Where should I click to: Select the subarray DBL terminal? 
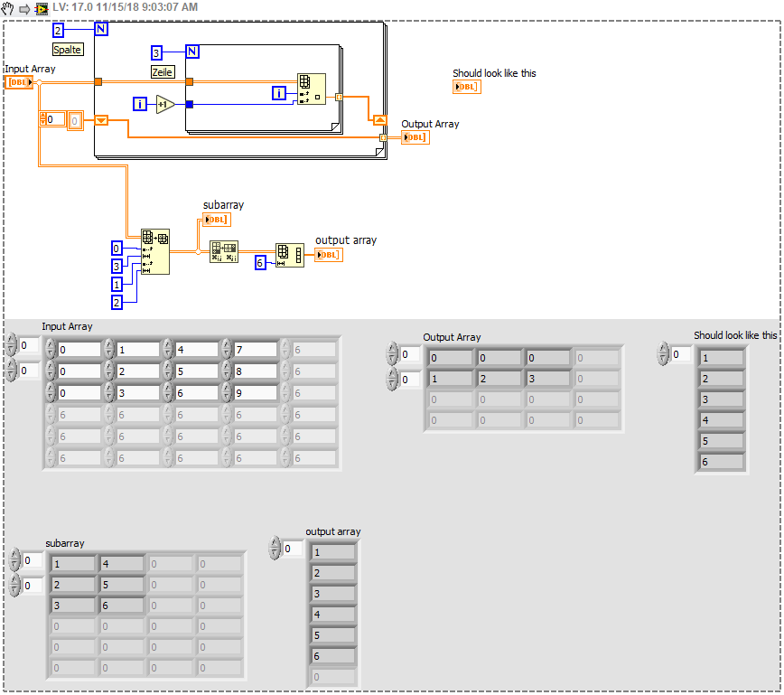(217, 219)
